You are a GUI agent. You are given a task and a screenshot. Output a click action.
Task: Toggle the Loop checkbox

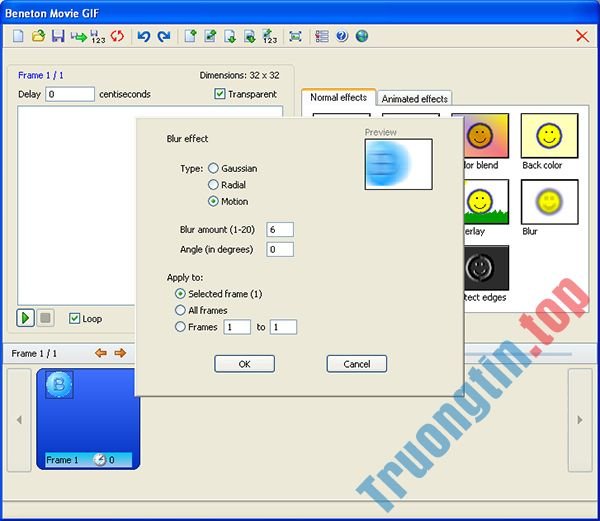tap(74, 319)
